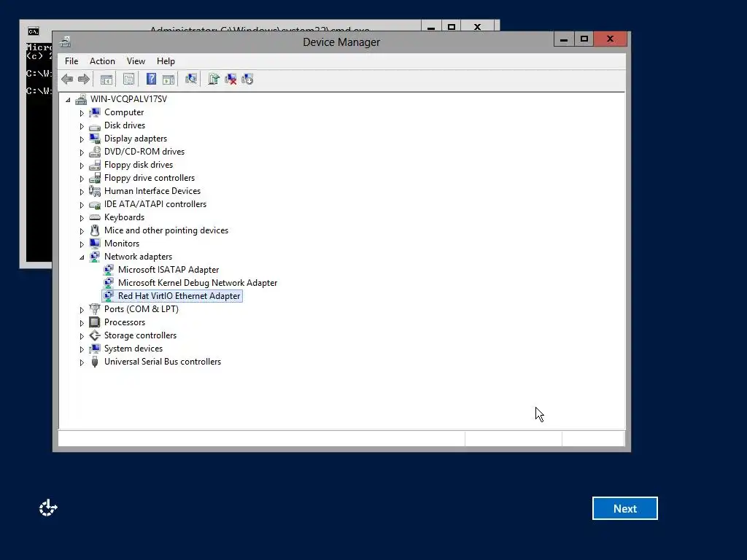Click the WIN-VCQPALV17SV computer root icon
Image resolution: width=747 pixels, height=560 pixels.
click(81, 99)
